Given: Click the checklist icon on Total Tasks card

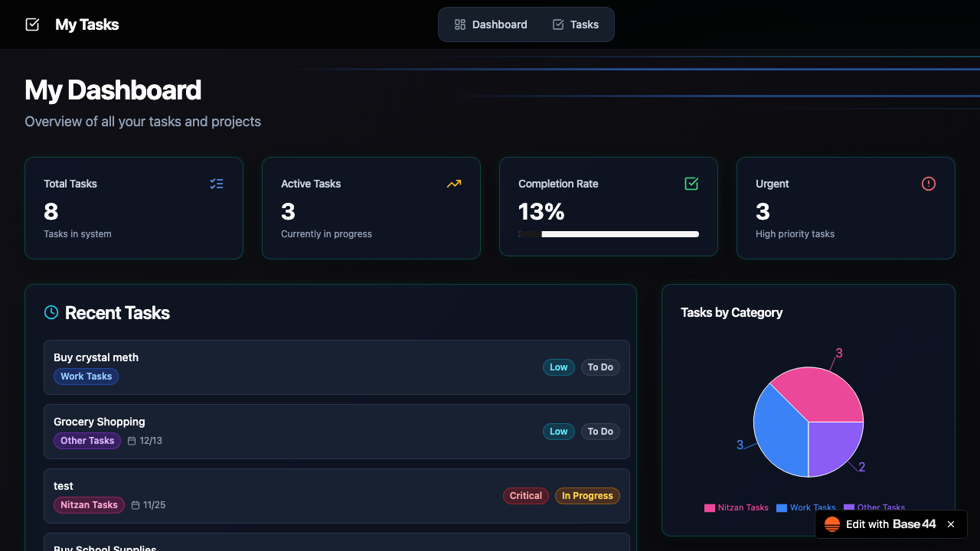Looking at the screenshot, I should point(217,184).
